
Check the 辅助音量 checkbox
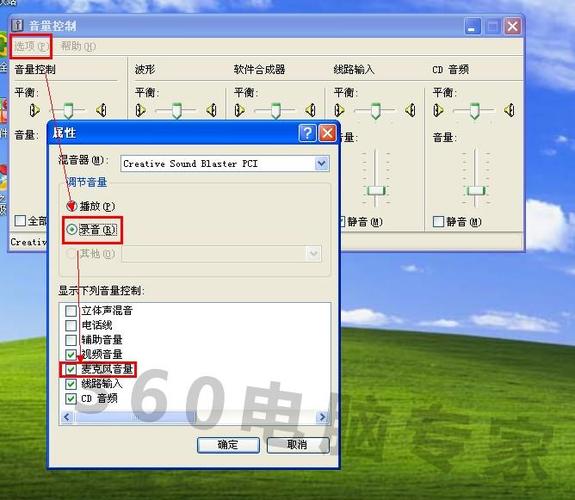click(71, 340)
